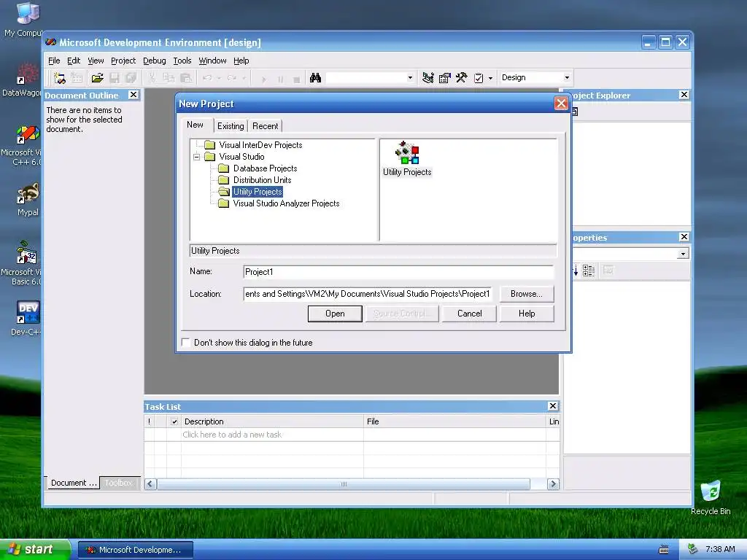Click the project Name input field

point(398,272)
